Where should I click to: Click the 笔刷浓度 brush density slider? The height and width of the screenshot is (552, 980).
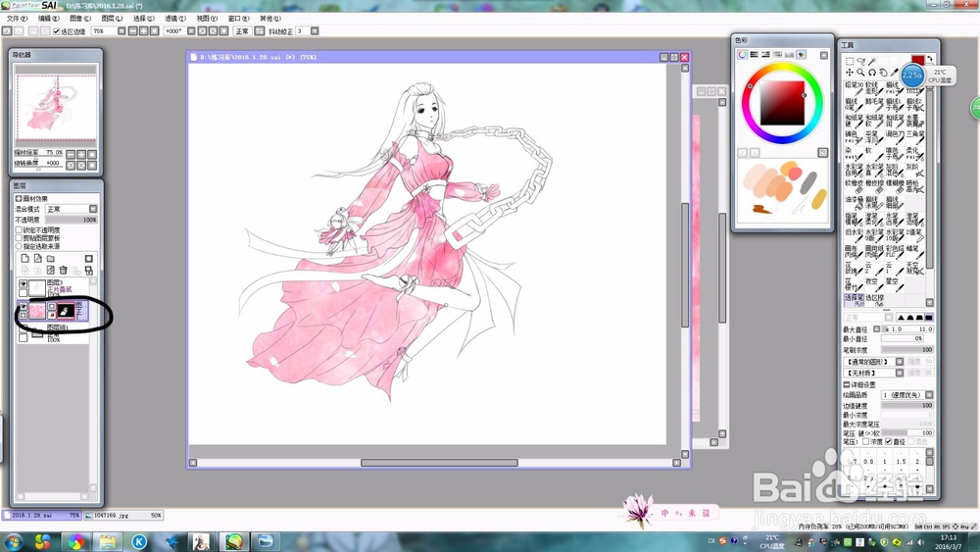(x=906, y=349)
